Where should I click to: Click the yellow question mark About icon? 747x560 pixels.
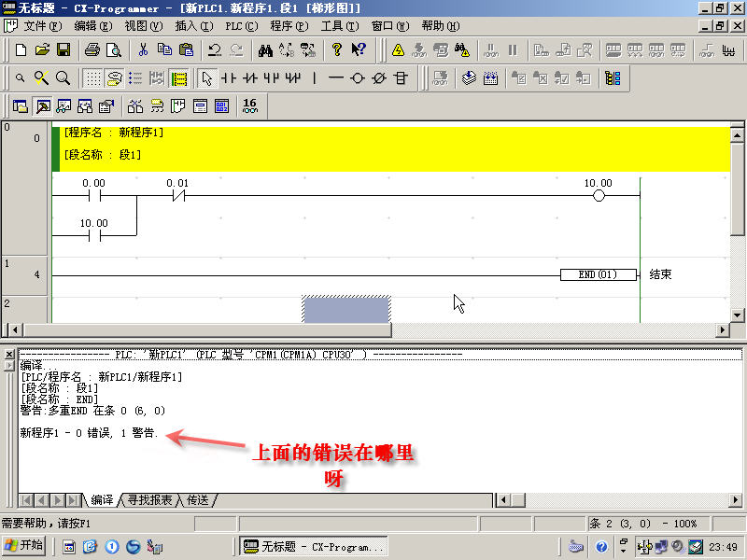pyautogui.click(x=337, y=50)
